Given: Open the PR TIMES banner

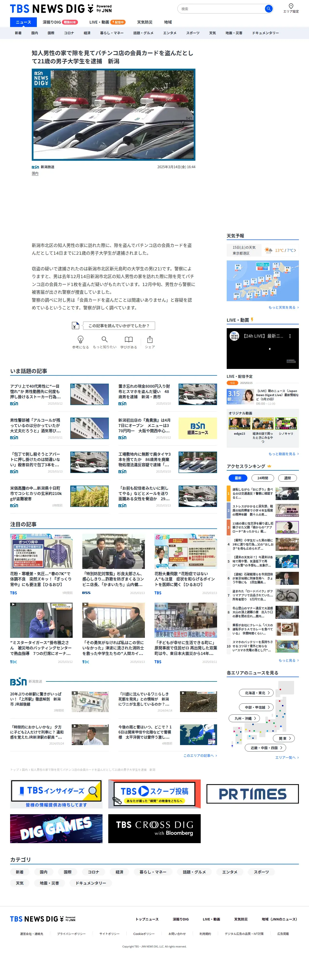Looking at the screenshot, I should click(x=252, y=793).
